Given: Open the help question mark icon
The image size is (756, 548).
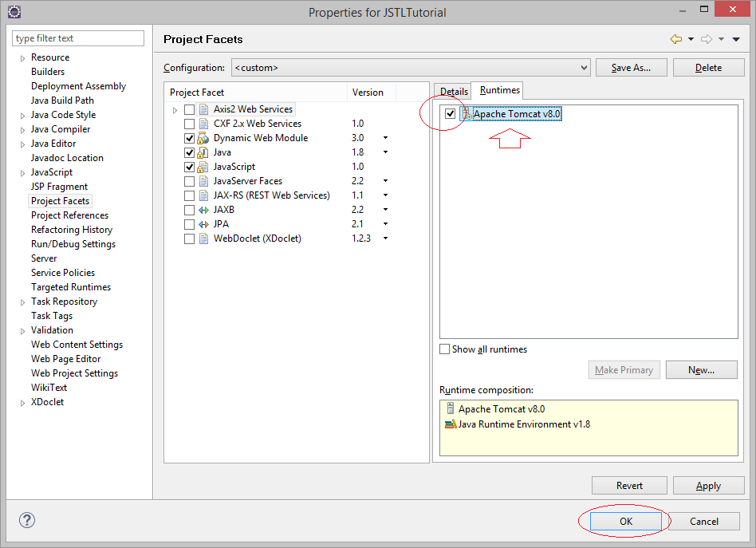Looking at the screenshot, I should pos(27,520).
